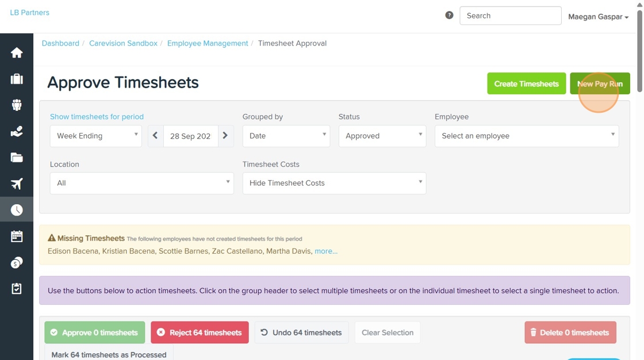Open the clipboard checklist sidebar icon

coord(17,289)
